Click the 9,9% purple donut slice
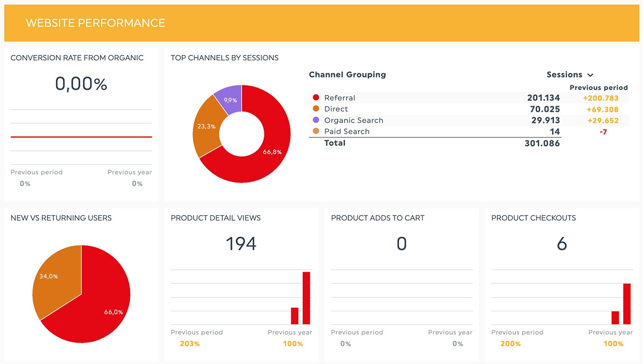643x364 pixels. pyautogui.click(x=230, y=99)
